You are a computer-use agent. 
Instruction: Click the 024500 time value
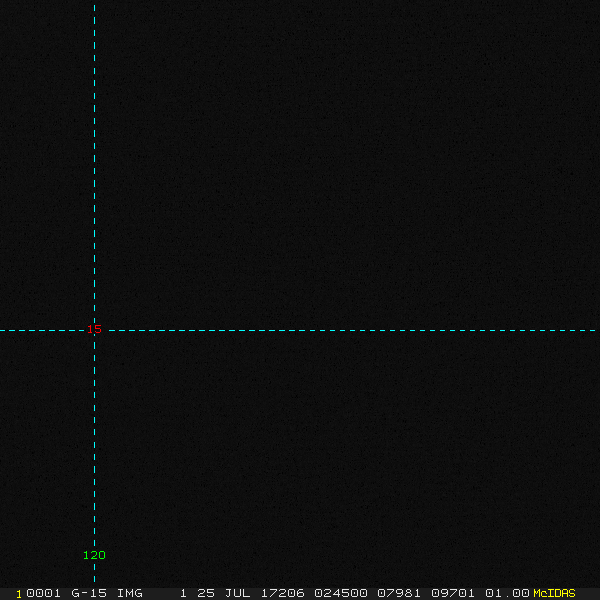[x=341, y=593]
